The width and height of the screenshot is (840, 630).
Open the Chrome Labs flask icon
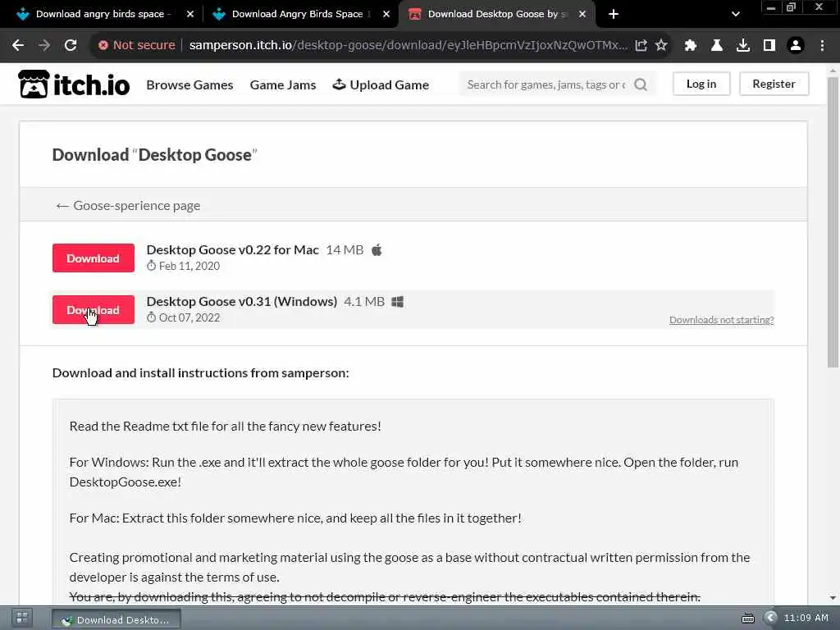click(717, 46)
